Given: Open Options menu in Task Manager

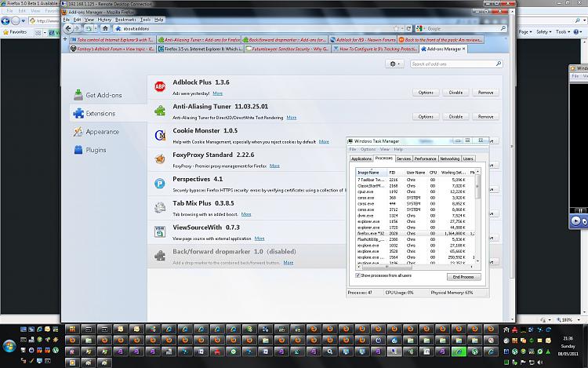Looking at the screenshot, I should [368, 149].
